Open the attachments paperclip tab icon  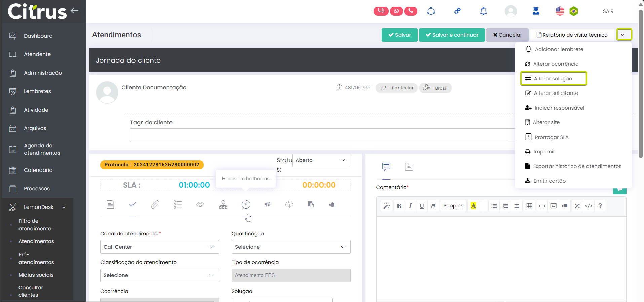(x=155, y=204)
